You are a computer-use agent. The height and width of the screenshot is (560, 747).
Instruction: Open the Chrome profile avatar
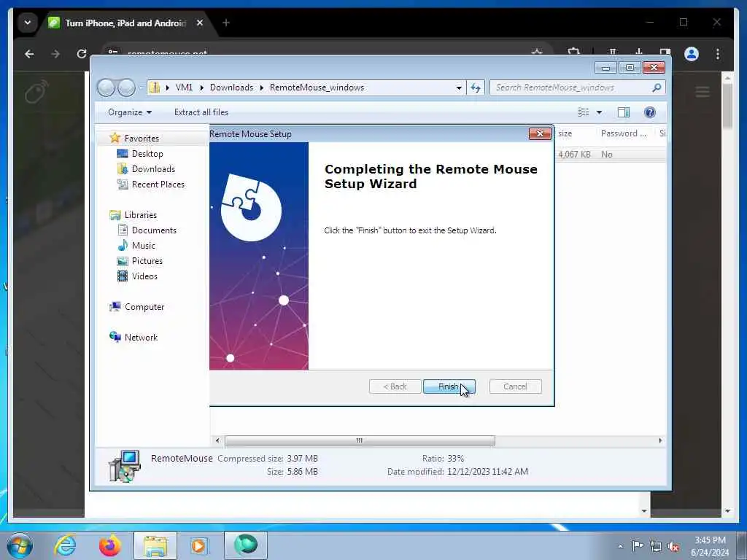click(x=692, y=54)
